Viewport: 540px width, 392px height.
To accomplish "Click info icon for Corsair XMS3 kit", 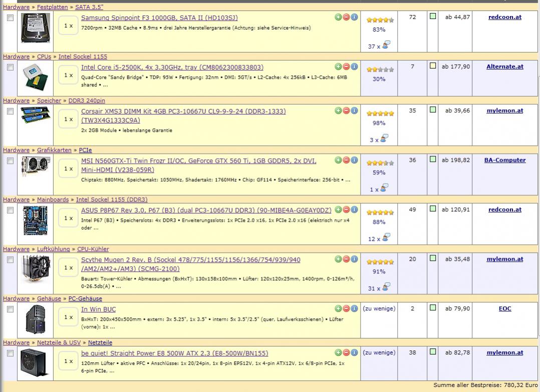I will pos(354,111).
